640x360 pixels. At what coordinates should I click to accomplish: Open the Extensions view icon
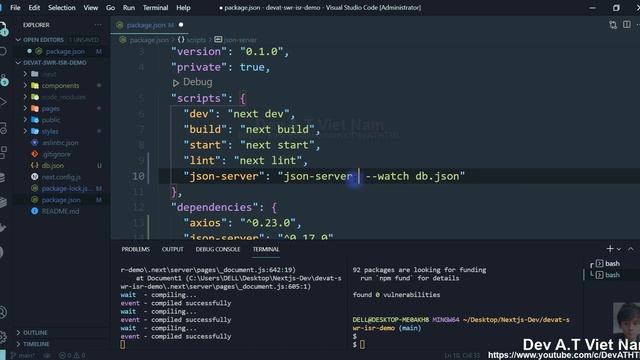3,152
